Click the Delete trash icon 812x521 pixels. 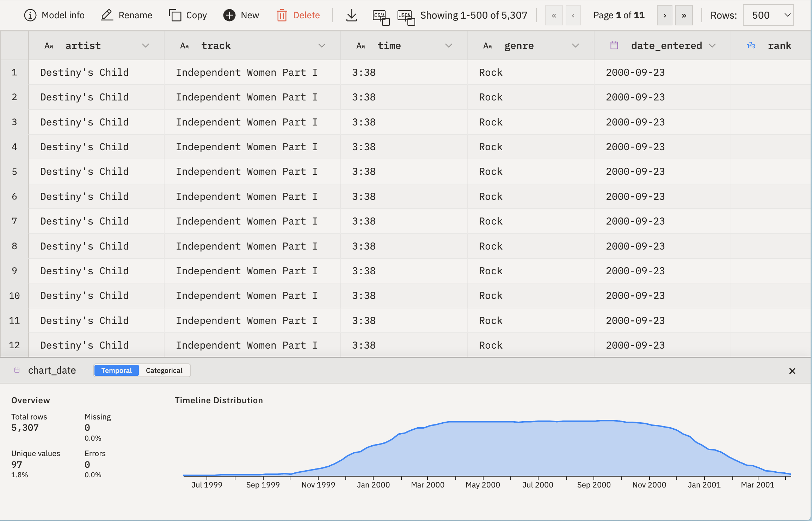tap(282, 15)
